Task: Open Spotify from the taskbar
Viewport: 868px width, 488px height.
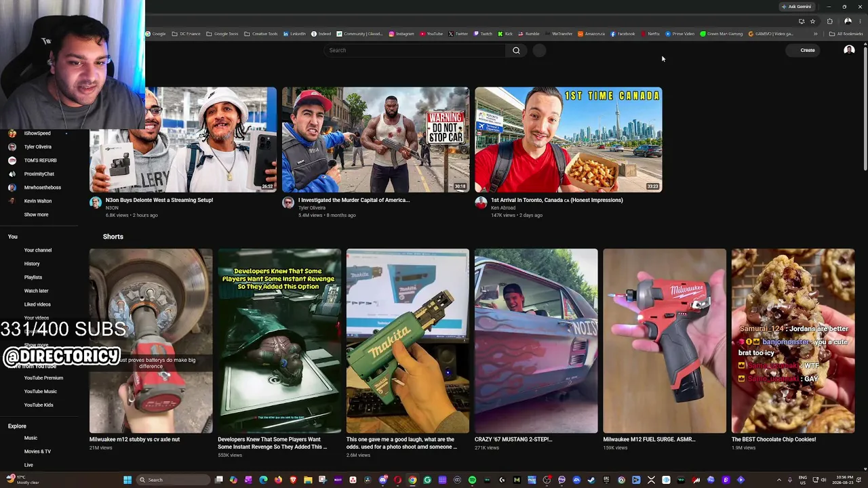Action: [472, 480]
